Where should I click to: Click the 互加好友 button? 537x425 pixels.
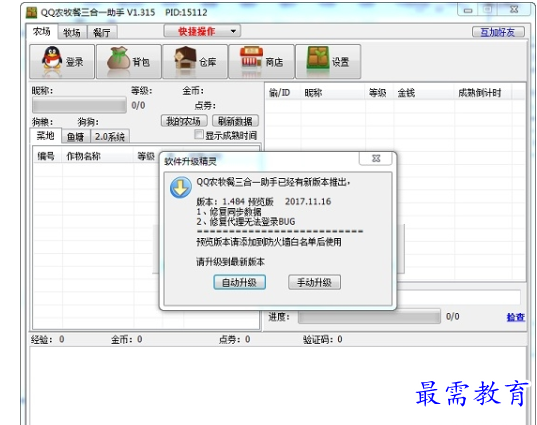498,32
